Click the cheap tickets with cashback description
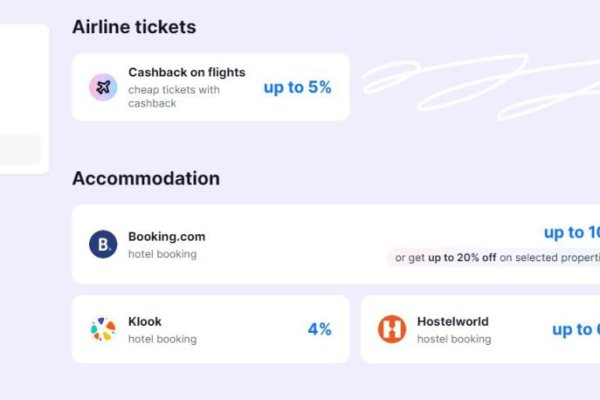This screenshot has width=600, height=400. pos(174,96)
